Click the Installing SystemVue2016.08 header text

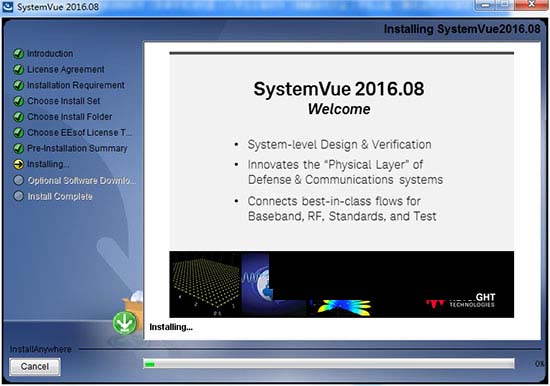(462, 29)
